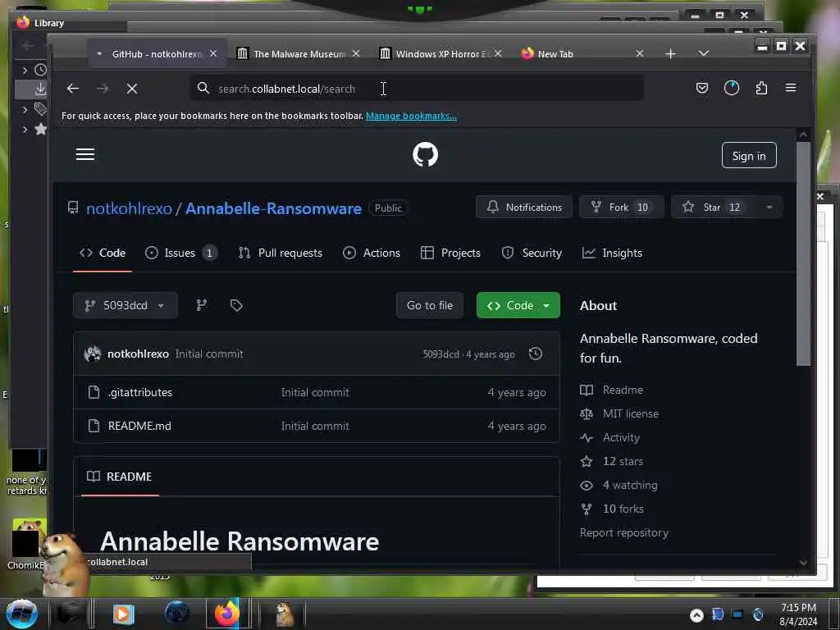
Task: Go back using browser back arrow
Action: click(73, 89)
